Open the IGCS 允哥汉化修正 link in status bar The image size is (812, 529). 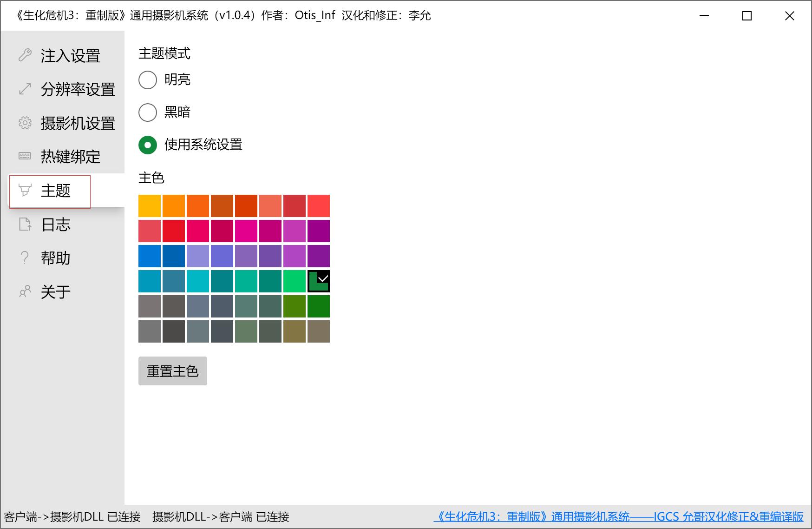618,517
